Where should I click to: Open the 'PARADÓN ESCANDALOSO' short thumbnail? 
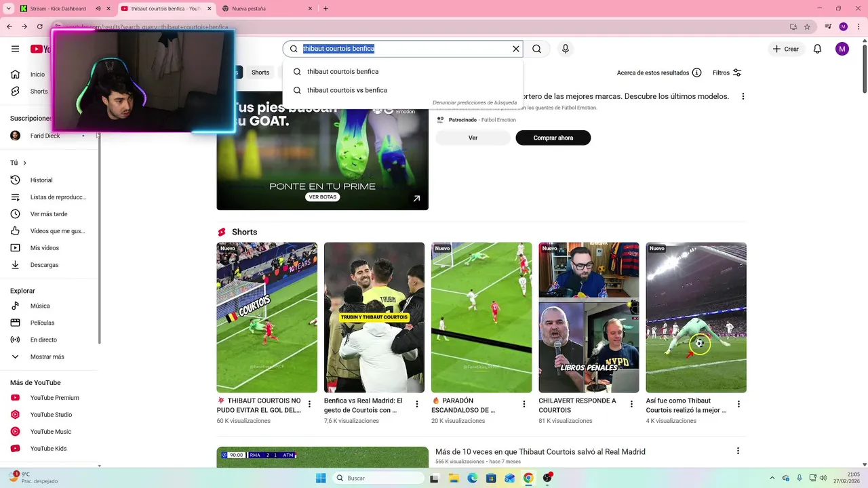pyautogui.click(x=481, y=317)
